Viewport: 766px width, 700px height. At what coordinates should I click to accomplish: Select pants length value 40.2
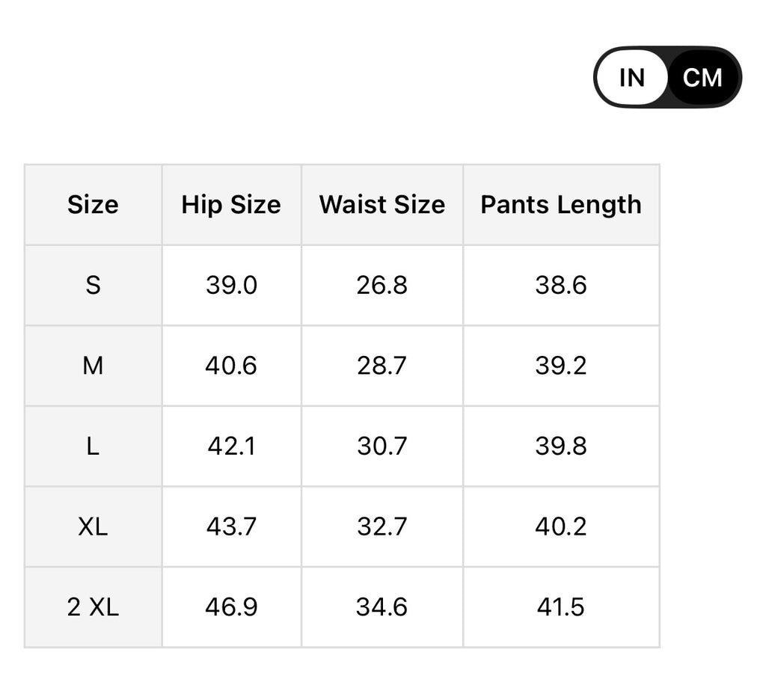click(x=561, y=526)
